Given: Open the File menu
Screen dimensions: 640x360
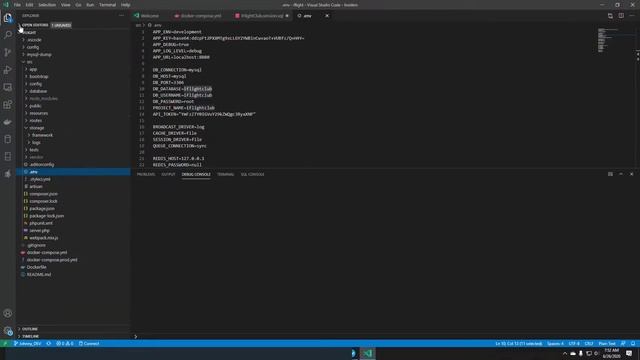Looking at the screenshot, I should click(x=17, y=5).
